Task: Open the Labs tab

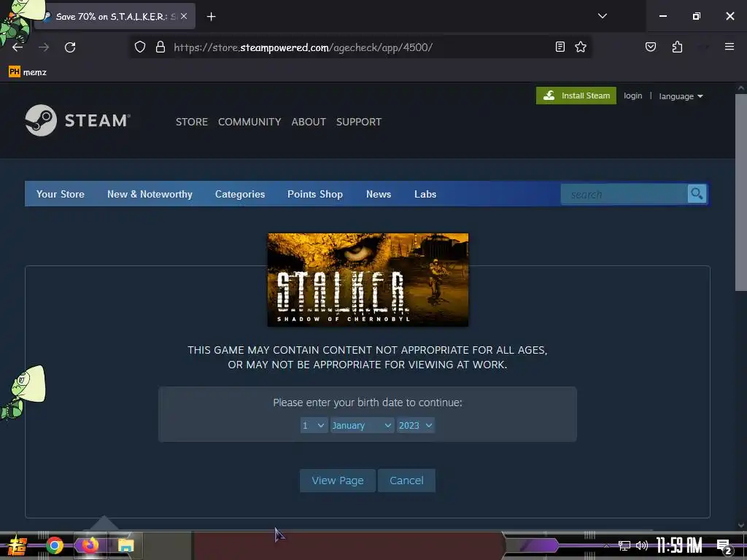Action: click(x=425, y=194)
